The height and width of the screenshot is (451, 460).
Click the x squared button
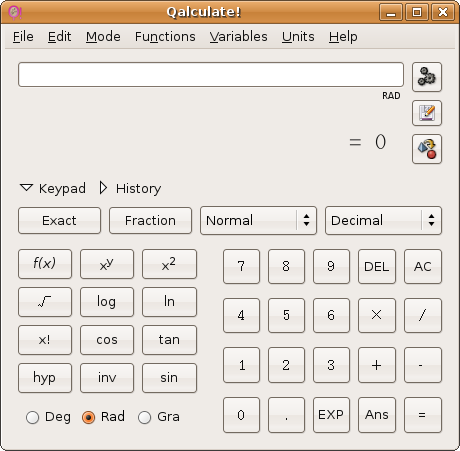point(169,264)
